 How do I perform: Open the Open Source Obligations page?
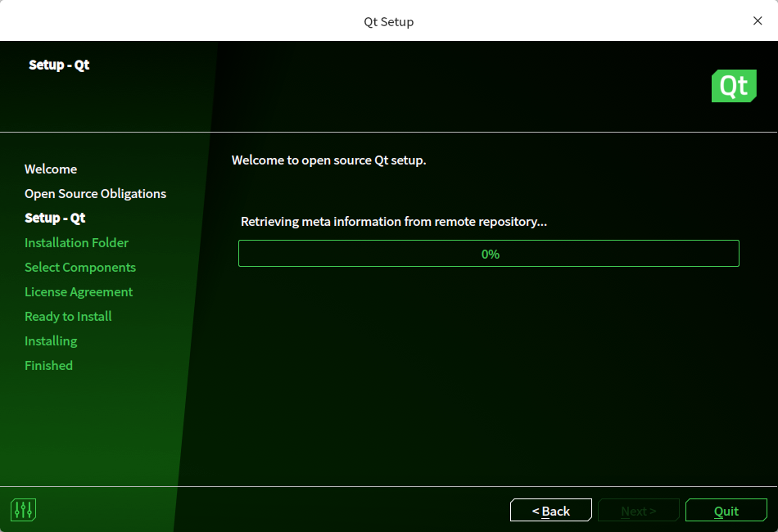click(95, 193)
